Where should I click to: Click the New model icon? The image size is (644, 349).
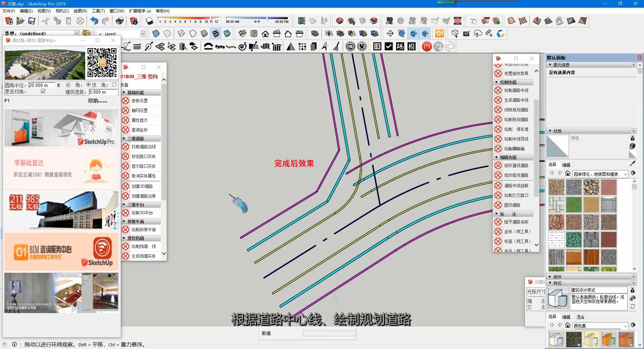pos(9,21)
